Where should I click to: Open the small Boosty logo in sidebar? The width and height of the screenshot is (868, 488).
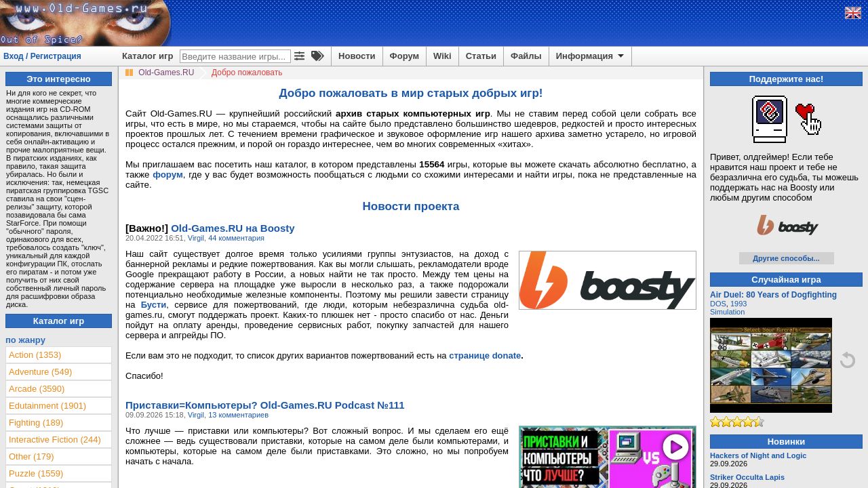[x=787, y=226]
